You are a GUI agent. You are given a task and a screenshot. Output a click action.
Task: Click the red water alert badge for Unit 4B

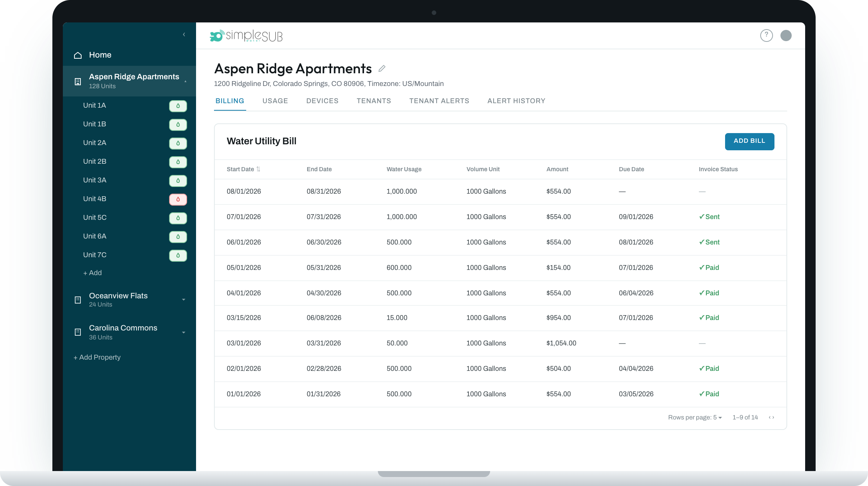(178, 199)
